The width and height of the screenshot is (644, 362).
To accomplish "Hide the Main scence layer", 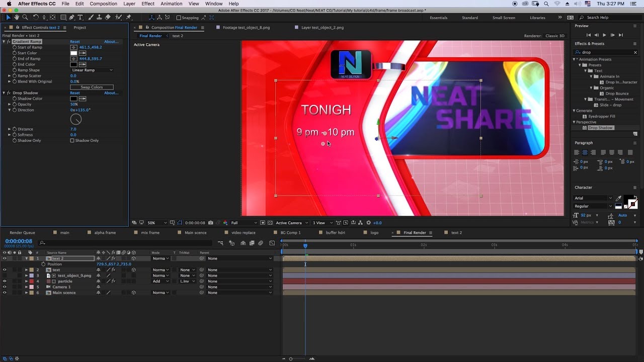I will 5,293.
